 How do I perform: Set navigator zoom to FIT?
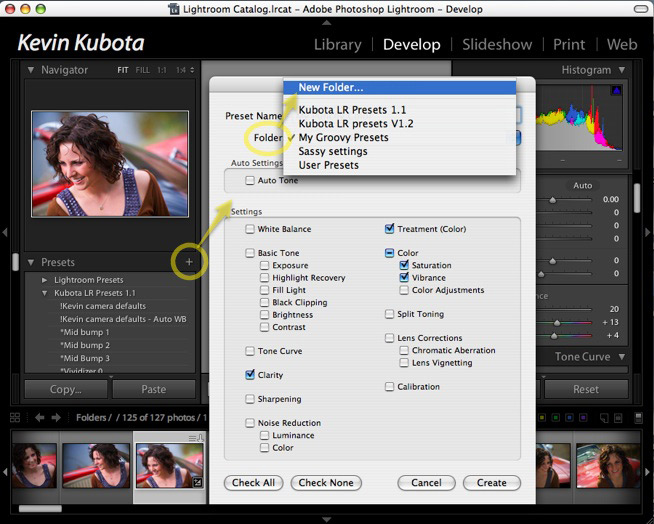(x=123, y=70)
